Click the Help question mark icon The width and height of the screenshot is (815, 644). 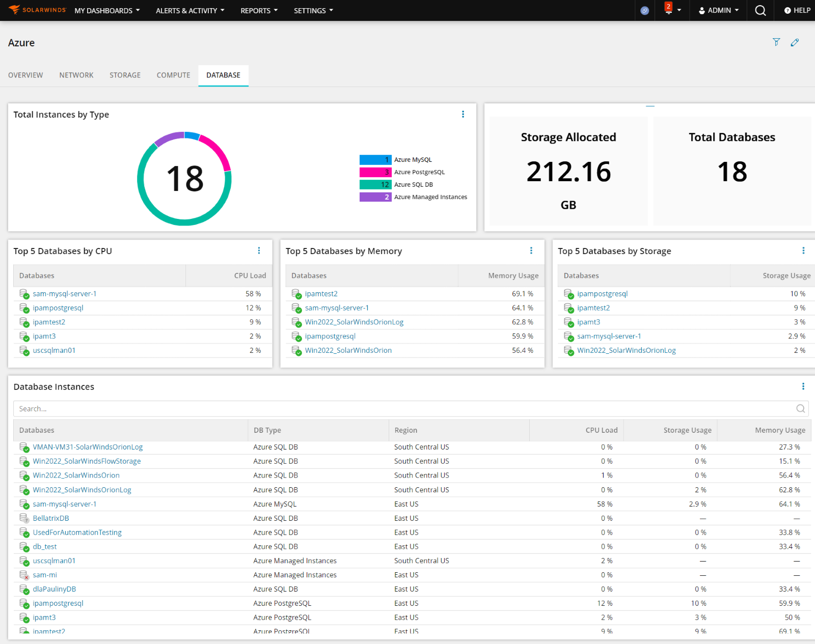[x=787, y=10]
